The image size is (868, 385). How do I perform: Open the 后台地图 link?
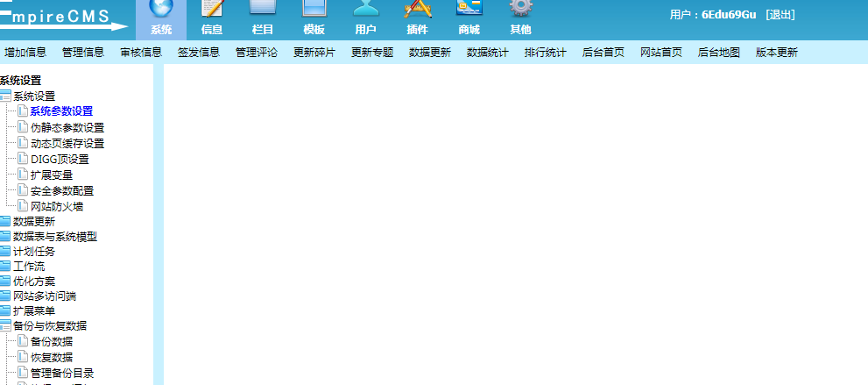click(719, 53)
